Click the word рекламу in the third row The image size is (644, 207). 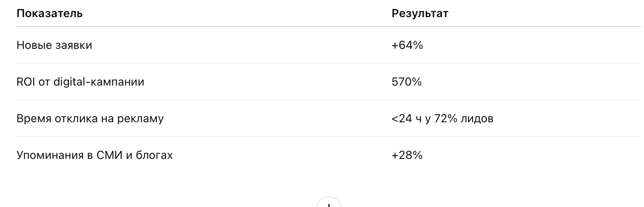click(140, 119)
